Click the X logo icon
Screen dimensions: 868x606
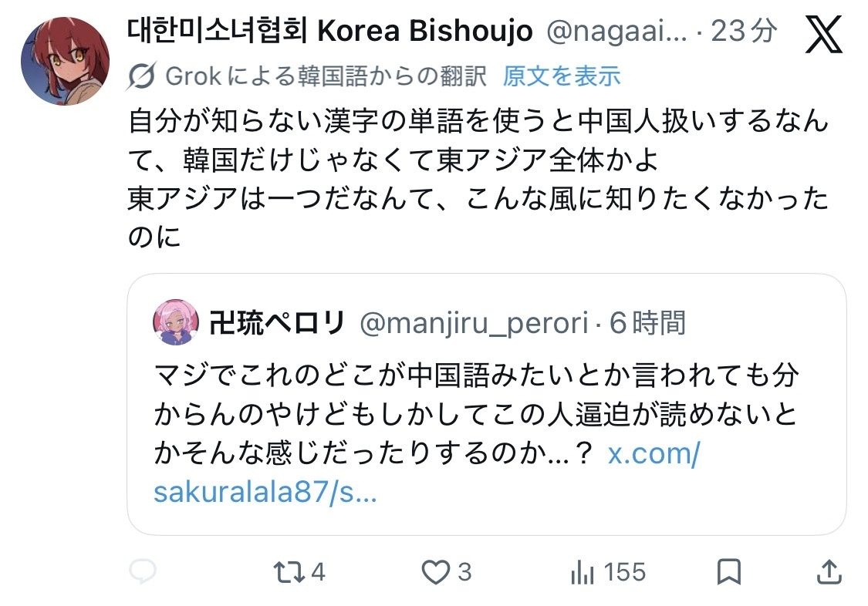824,35
